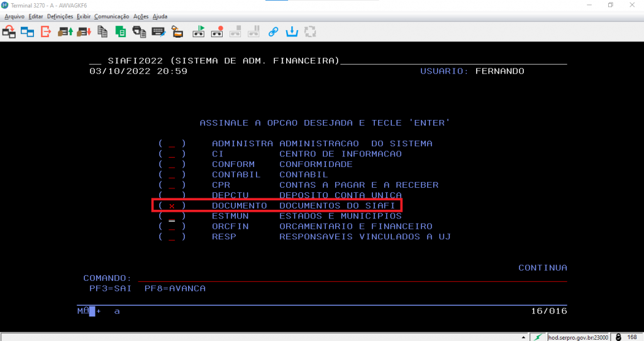Mark the option field next to CONFORM
Screen dimensions: 644x341
click(x=172, y=165)
